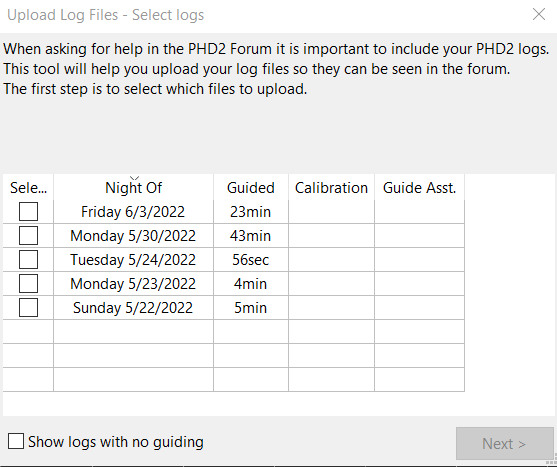557x467 pixels.
Task: Enable Show logs with no guiding
Action: pyautogui.click(x=16, y=441)
